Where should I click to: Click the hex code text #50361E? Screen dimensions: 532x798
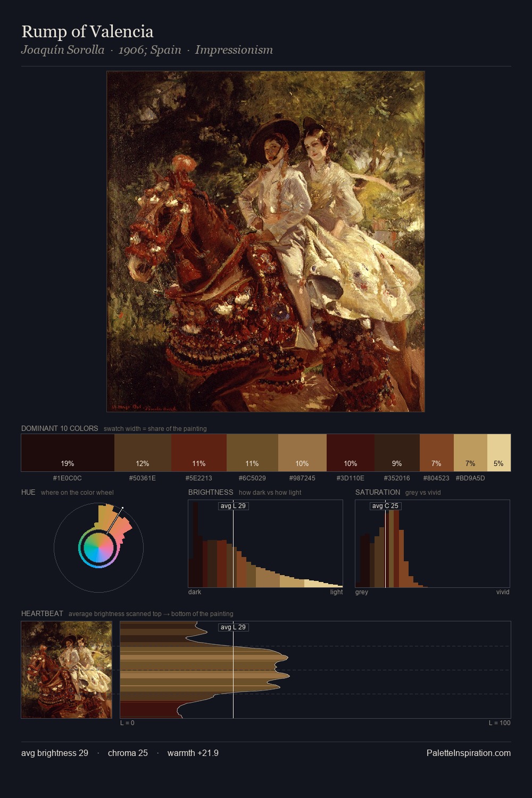pyautogui.click(x=143, y=478)
